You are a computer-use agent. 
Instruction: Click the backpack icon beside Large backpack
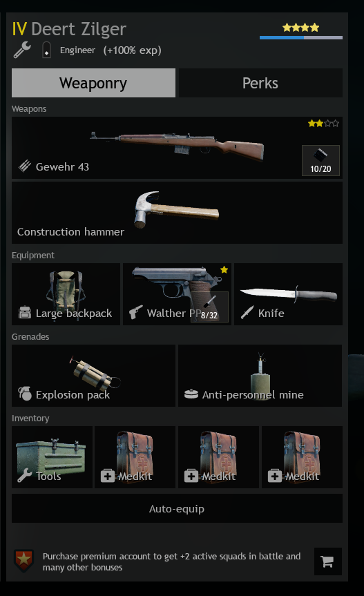coord(25,312)
